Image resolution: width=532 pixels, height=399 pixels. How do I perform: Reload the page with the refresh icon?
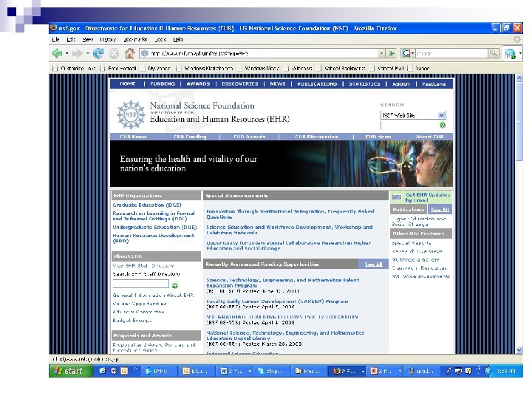tap(98, 53)
